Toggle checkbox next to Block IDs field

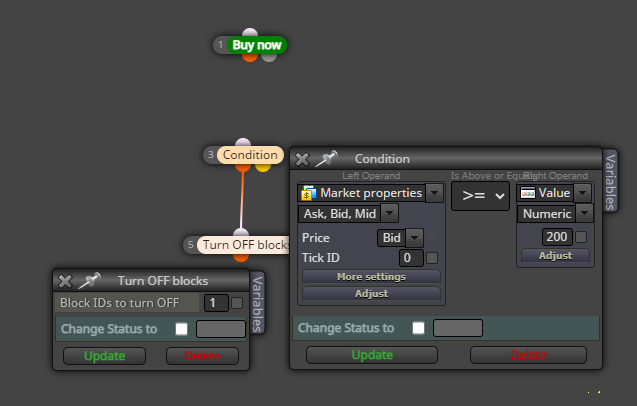pos(237,303)
